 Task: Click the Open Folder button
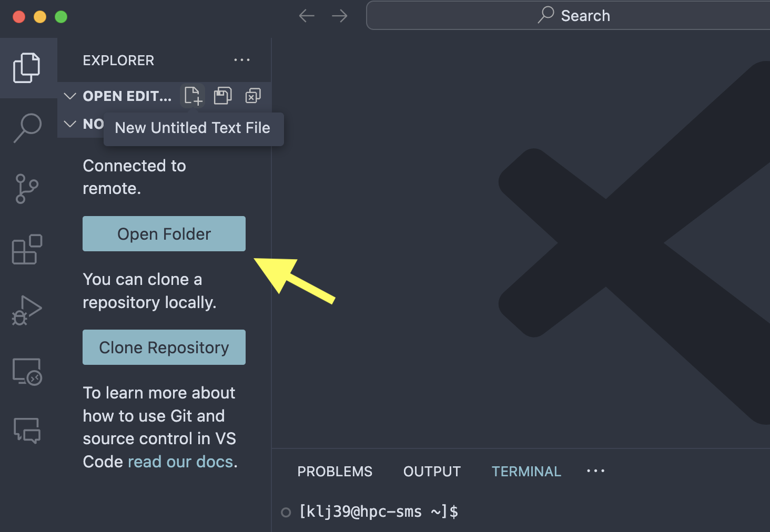164,233
